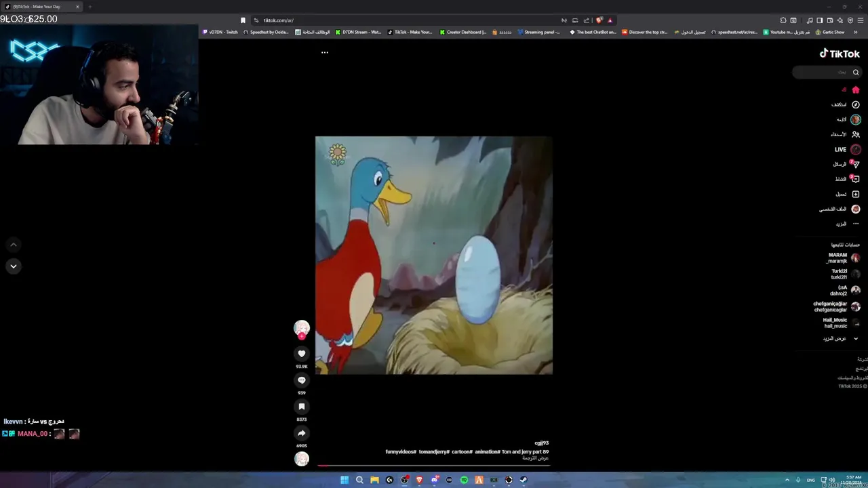This screenshot has width=868, height=488.
Task: Open the Windows Start button
Action: 344,480
